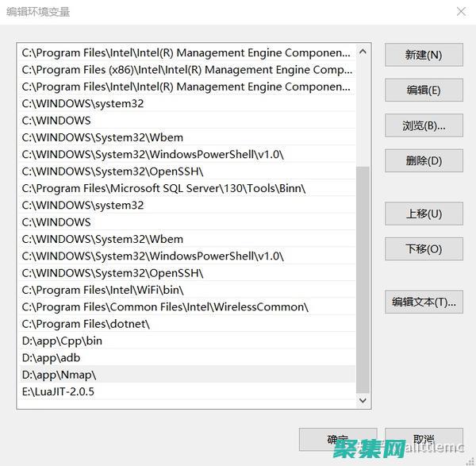The width and height of the screenshot is (476, 466).
Task: Select the Microsoft SQL Server Binn path
Action: point(163,188)
